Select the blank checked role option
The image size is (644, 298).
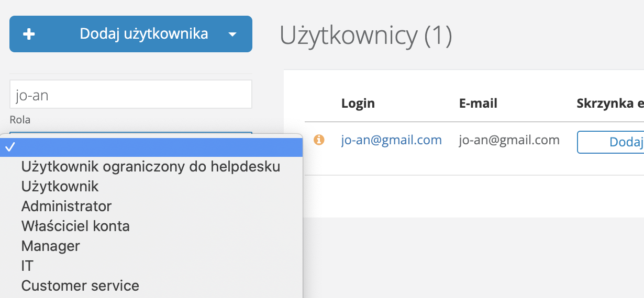point(152,147)
